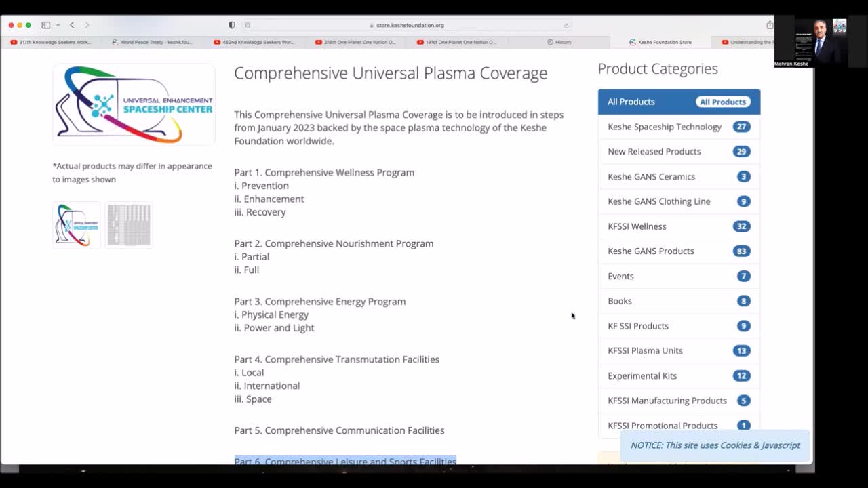868x488 pixels.
Task: Switch to the History tab
Action: tap(559, 42)
